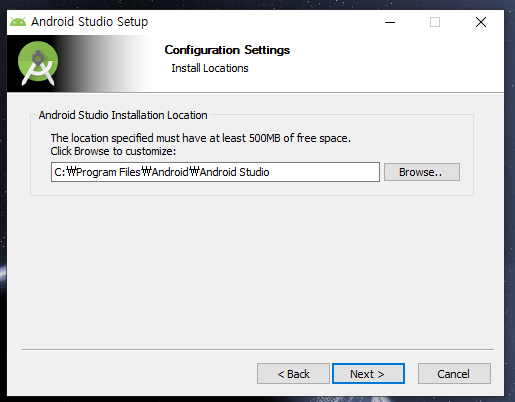The width and height of the screenshot is (515, 402).
Task: Click the black gradient header banner
Action: point(80,64)
